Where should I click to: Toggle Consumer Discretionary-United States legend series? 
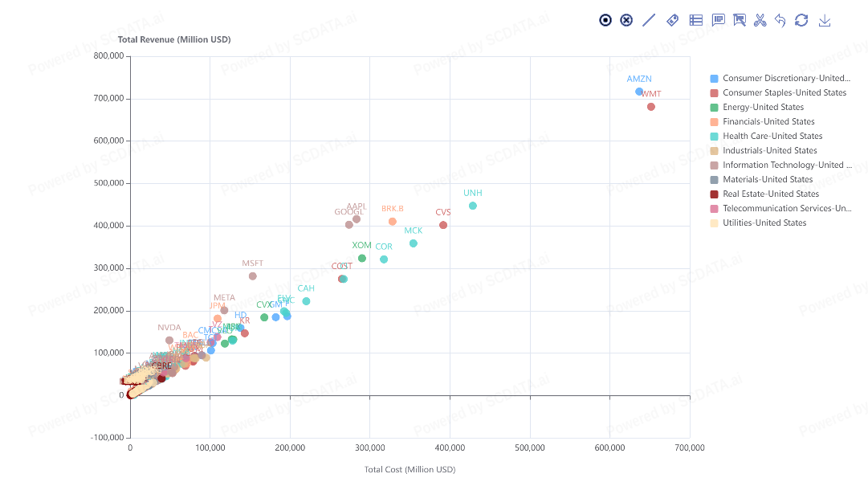780,78
